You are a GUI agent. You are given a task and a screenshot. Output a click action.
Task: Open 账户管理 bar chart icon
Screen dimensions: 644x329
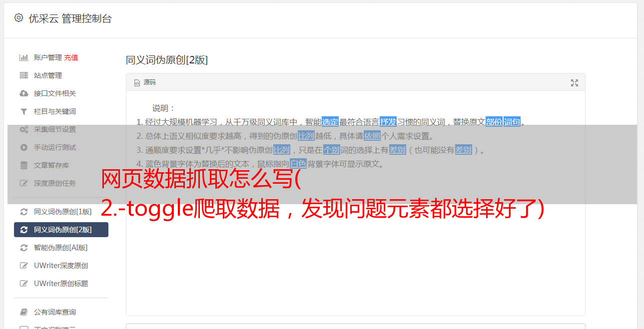[x=23, y=57]
